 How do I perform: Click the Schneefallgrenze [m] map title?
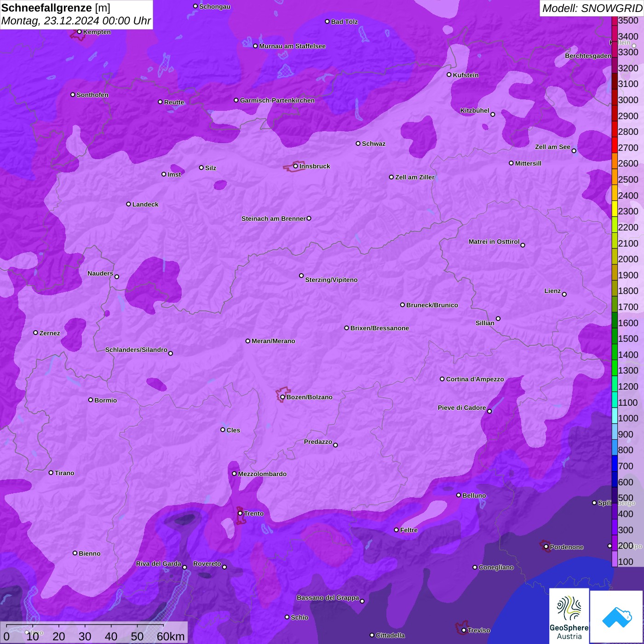56,8
